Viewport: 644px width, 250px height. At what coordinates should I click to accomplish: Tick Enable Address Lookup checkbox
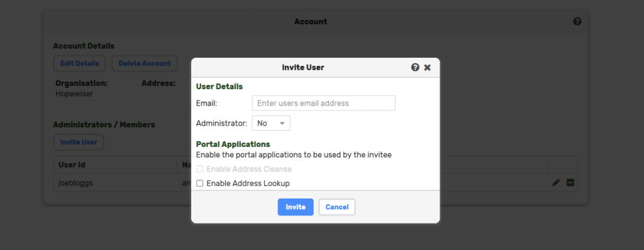click(x=199, y=183)
